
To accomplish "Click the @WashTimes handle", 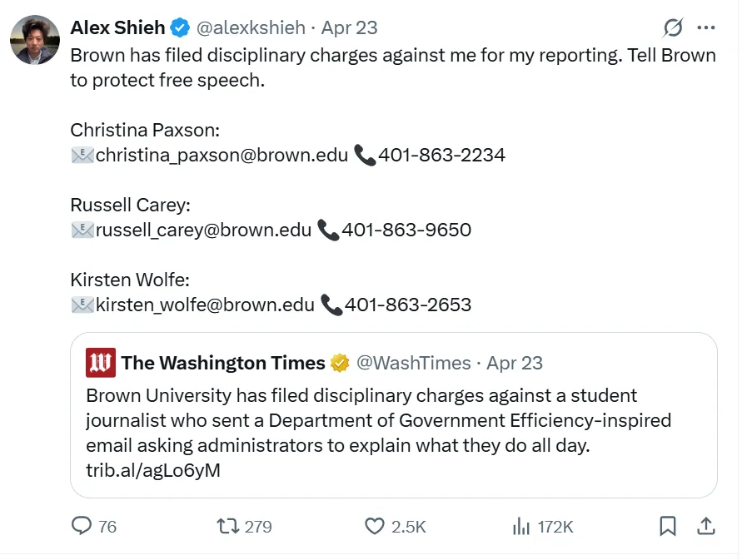I will click(413, 363).
